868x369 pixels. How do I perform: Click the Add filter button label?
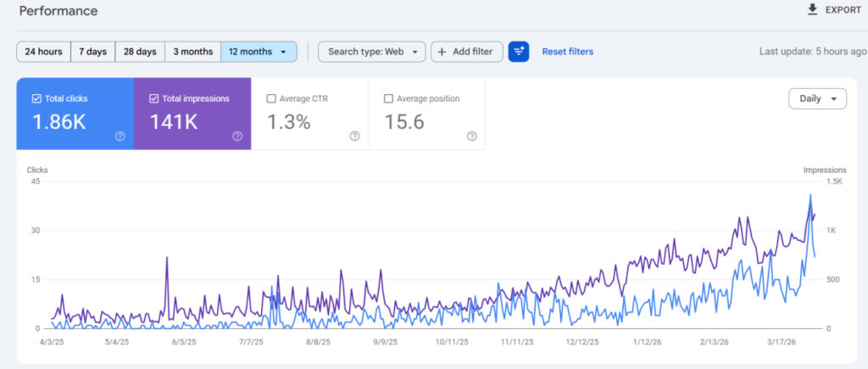[472, 52]
